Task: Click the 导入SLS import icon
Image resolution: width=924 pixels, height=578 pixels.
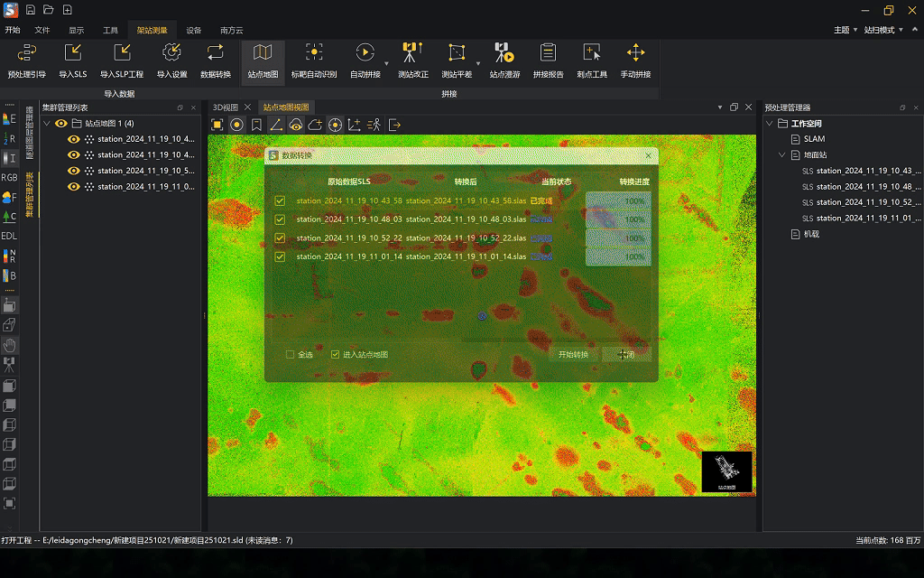Action: click(x=73, y=60)
